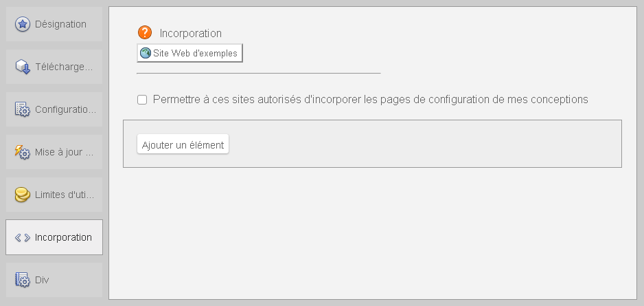Select the Incorporation sidebar tab
This screenshot has height=306, width=644.
tap(54, 237)
